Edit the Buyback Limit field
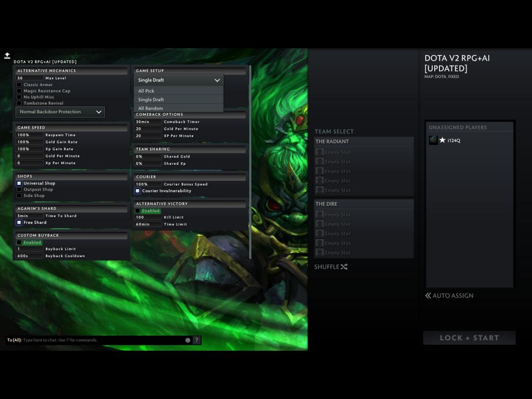Image resolution: width=532 pixels, height=399 pixels. click(29, 249)
